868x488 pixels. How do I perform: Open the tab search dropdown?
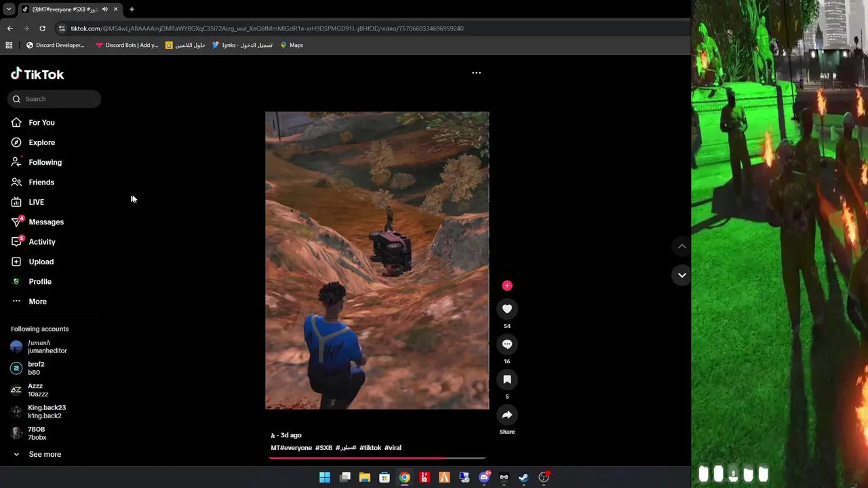9,9
